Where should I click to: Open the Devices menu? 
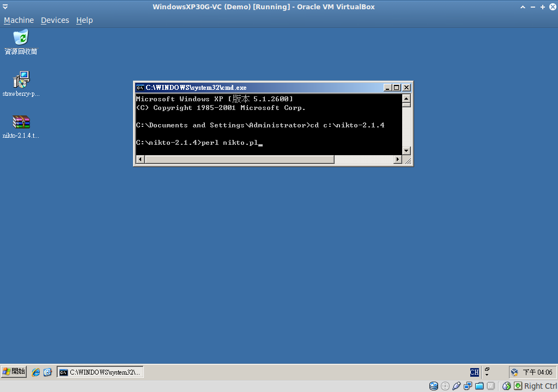coord(55,20)
